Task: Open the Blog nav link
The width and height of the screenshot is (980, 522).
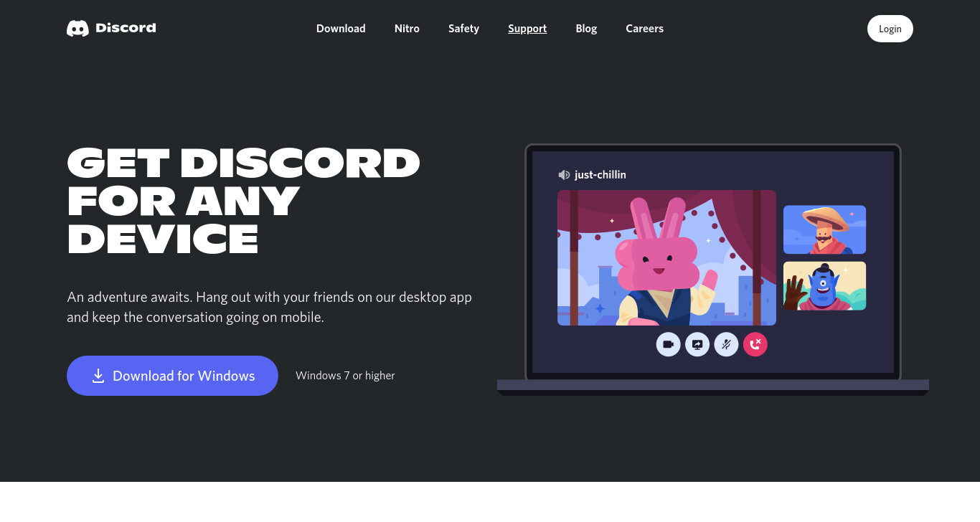Action: click(586, 29)
